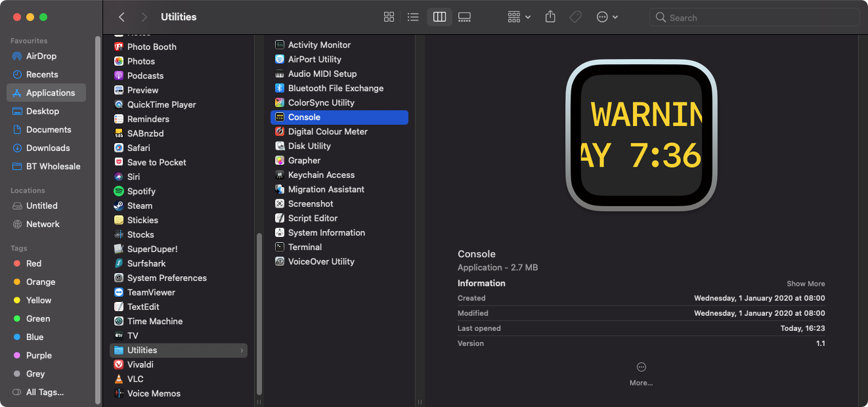
Task: Click the Show More link
Action: [x=806, y=284]
